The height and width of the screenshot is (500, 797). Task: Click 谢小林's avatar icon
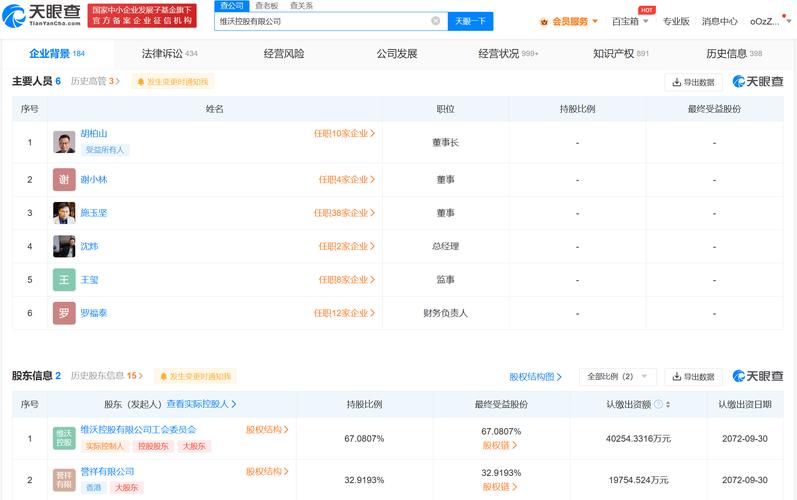point(64,179)
